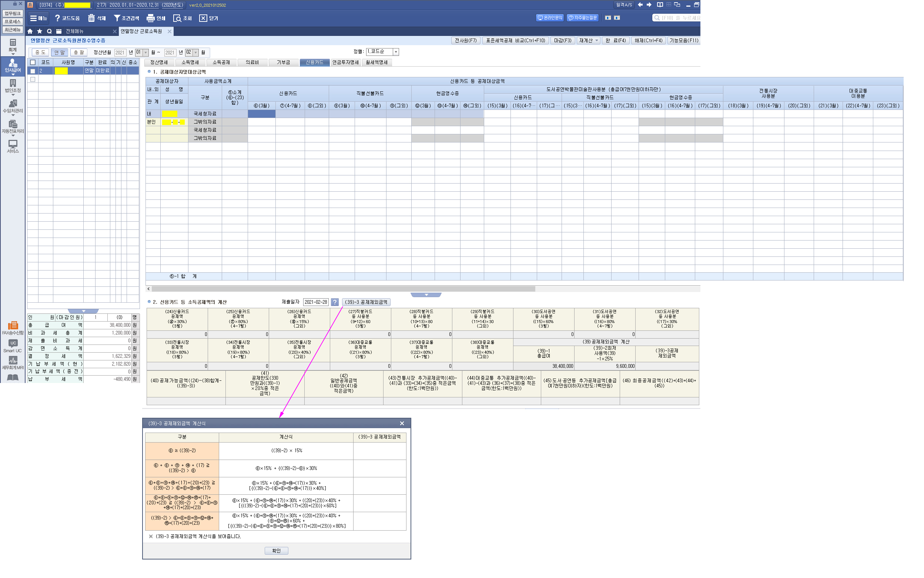The height and width of the screenshot is (578, 924).
Task: Click the 확인 button in popup
Action: click(276, 551)
